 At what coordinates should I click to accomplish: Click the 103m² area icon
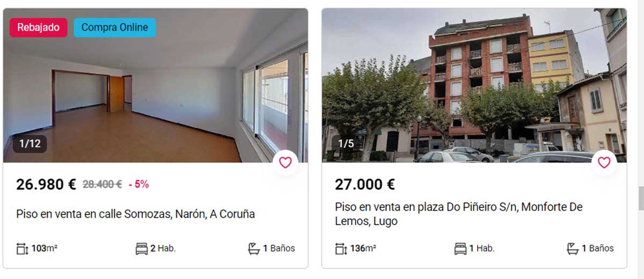[x=22, y=249]
